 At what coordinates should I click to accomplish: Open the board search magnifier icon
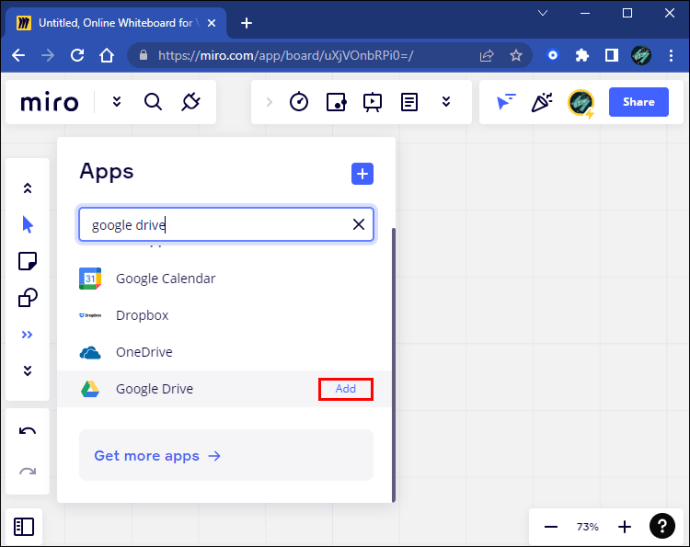pos(153,102)
